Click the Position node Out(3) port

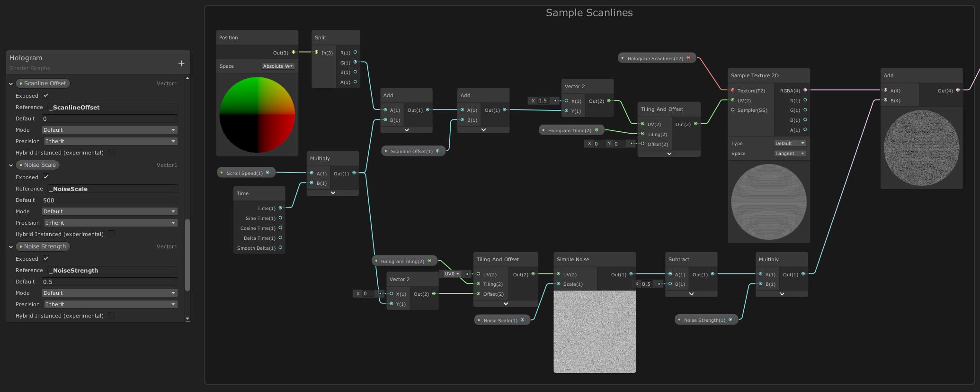click(294, 53)
